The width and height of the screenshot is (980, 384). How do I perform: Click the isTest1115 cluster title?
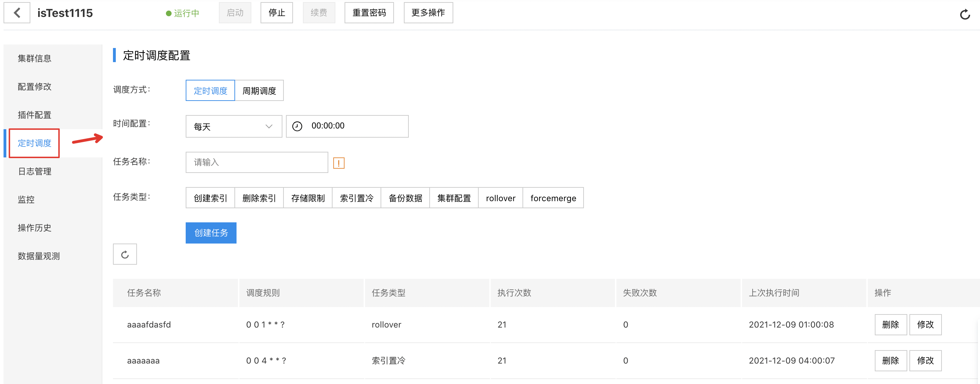pyautogui.click(x=65, y=13)
